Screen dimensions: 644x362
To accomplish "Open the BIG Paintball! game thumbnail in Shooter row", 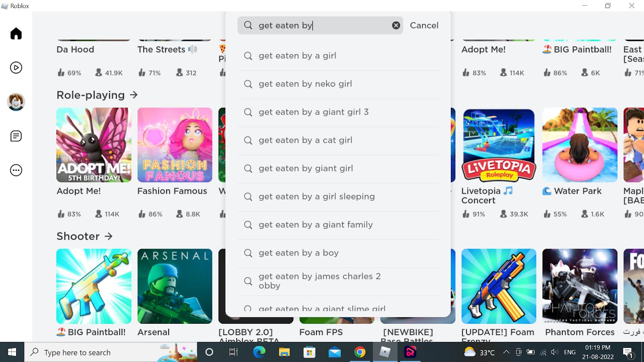I will (x=94, y=286).
